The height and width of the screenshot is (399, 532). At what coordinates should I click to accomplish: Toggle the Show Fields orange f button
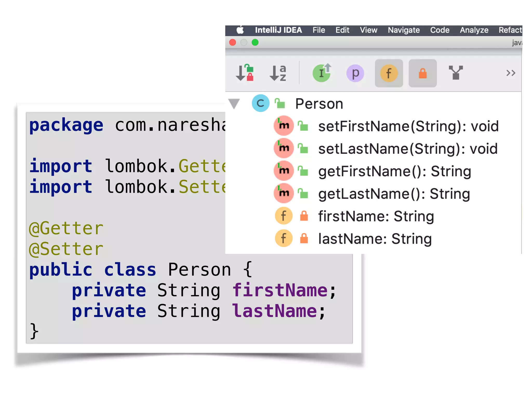pyautogui.click(x=389, y=73)
